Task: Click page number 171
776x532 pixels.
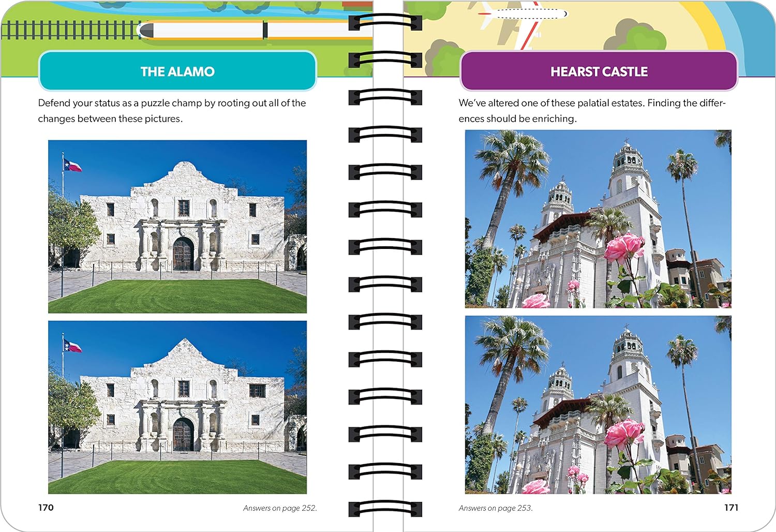Action: 731,507
